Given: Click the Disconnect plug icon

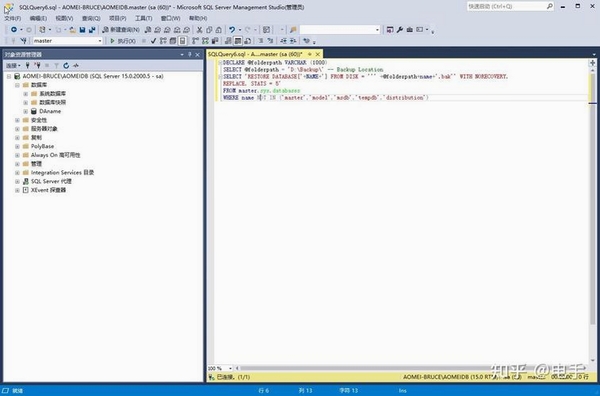Looking at the screenshot, I should click(x=37, y=66).
